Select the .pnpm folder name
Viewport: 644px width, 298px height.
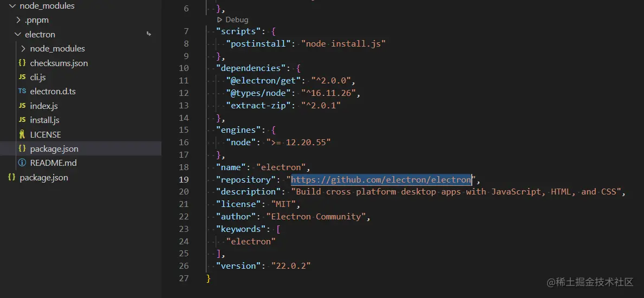[37, 20]
